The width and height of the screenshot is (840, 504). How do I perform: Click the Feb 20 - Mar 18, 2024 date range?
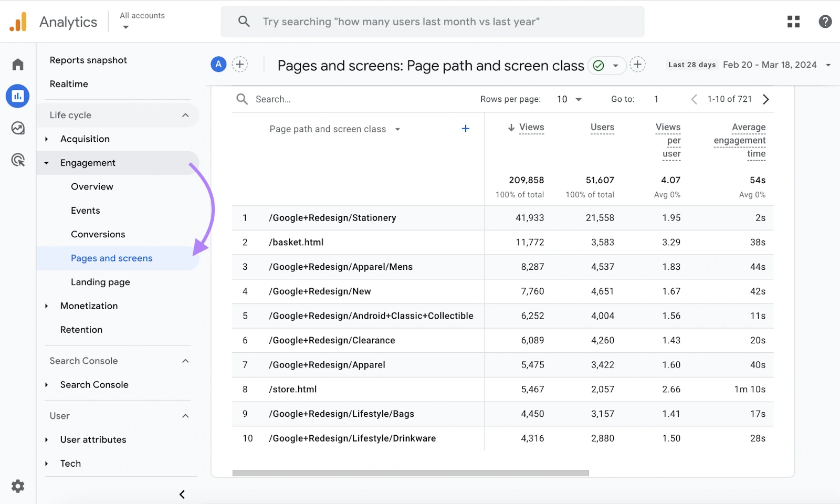(x=770, y=65)
